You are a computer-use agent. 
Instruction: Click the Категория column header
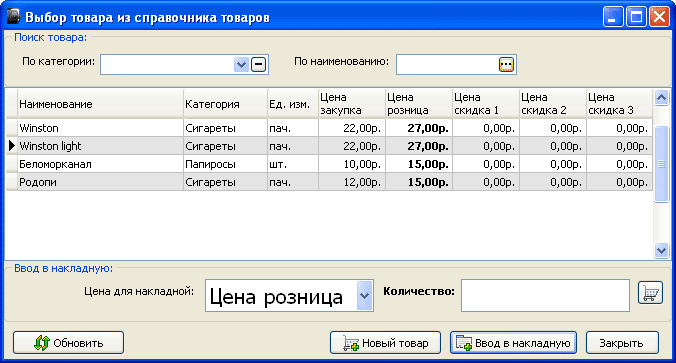click(x=225, y=104)
